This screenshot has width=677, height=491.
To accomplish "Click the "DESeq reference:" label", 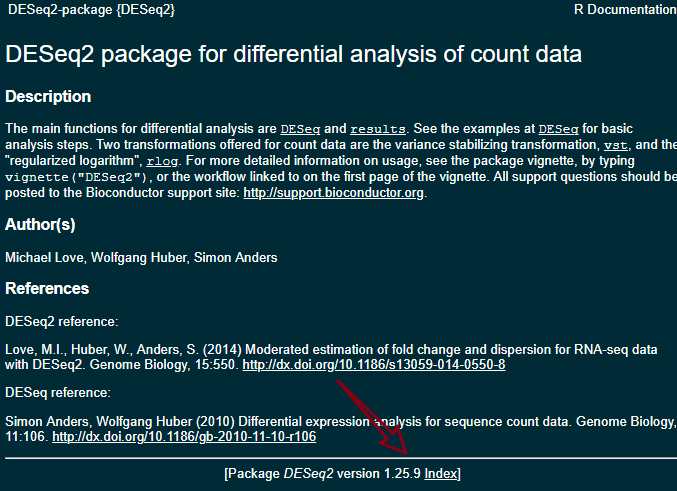I will tap(58, 393).
